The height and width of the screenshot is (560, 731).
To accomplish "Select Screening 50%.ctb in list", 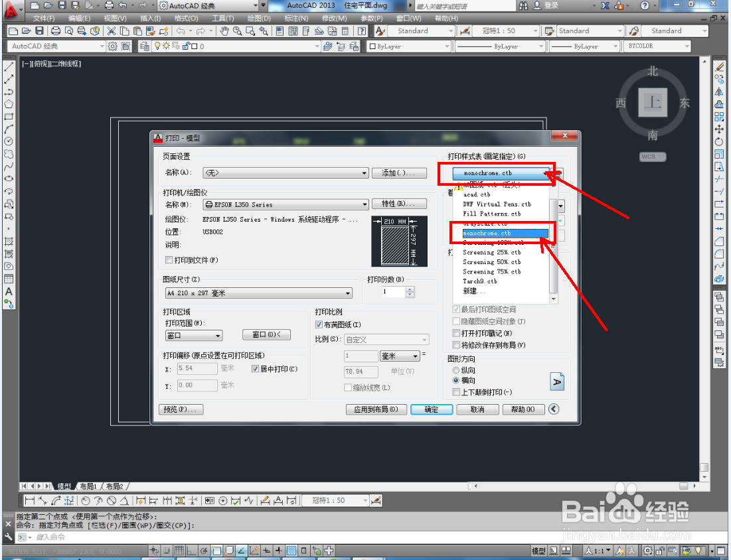I will pyautogui.click(x=492, y=262).
